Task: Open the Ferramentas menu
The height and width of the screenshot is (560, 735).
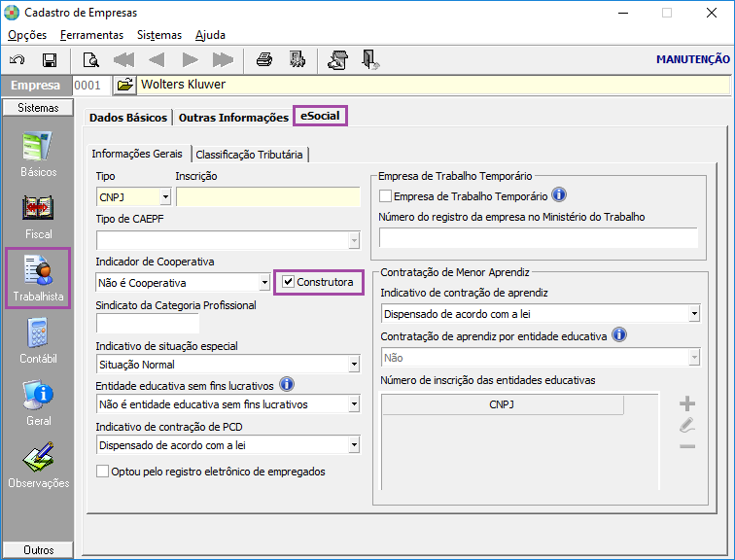Action: pyautogui.click(x=91, y=35)
